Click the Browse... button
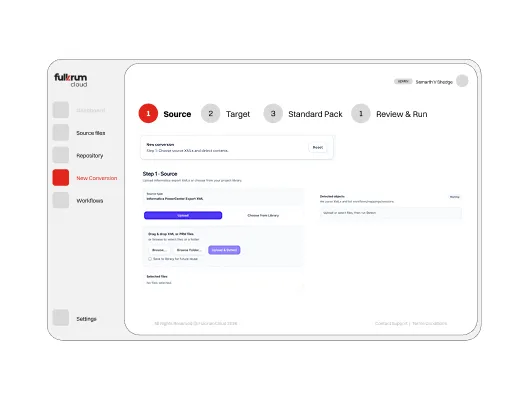This screenshot has width=528, height=400. pyautogui.click(x=159, y=250)
